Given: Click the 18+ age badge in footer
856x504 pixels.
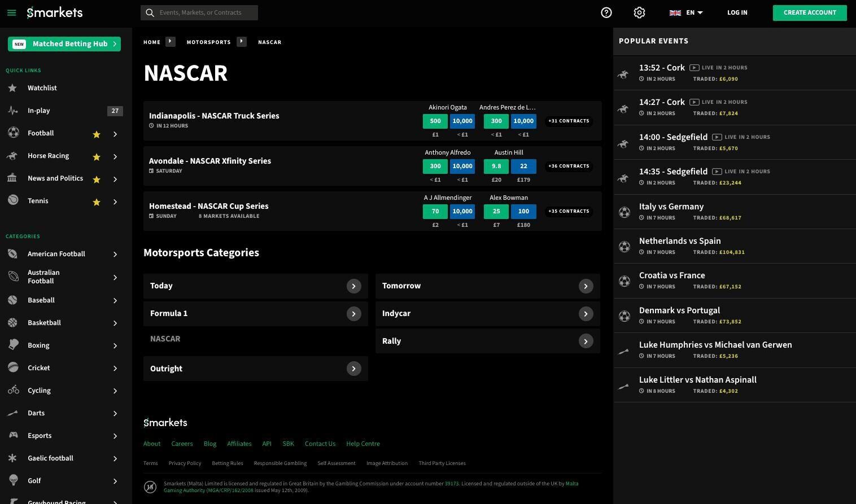Looking at the screenshot, I should [150, 487].
